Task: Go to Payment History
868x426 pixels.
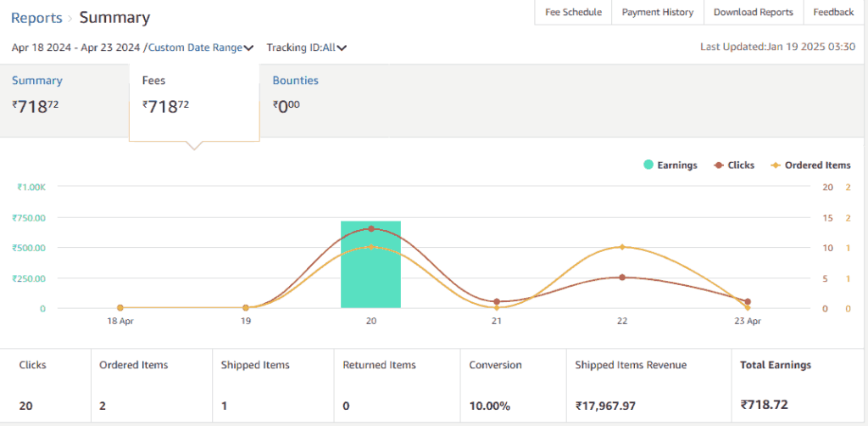Action: 657,13
